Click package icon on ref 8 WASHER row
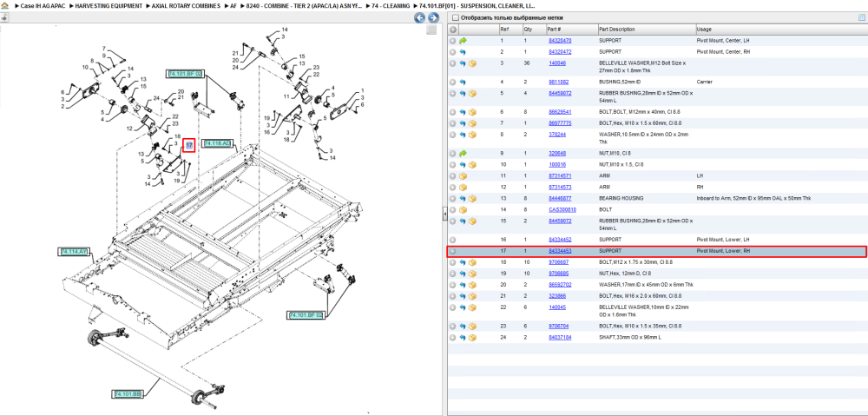Screen dimensions: 868x416 (x=473, y=135)
